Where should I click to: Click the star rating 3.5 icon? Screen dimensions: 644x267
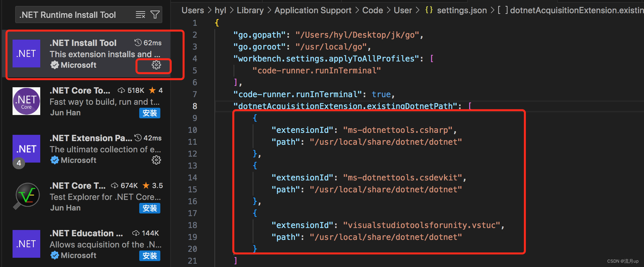(146, 185)
